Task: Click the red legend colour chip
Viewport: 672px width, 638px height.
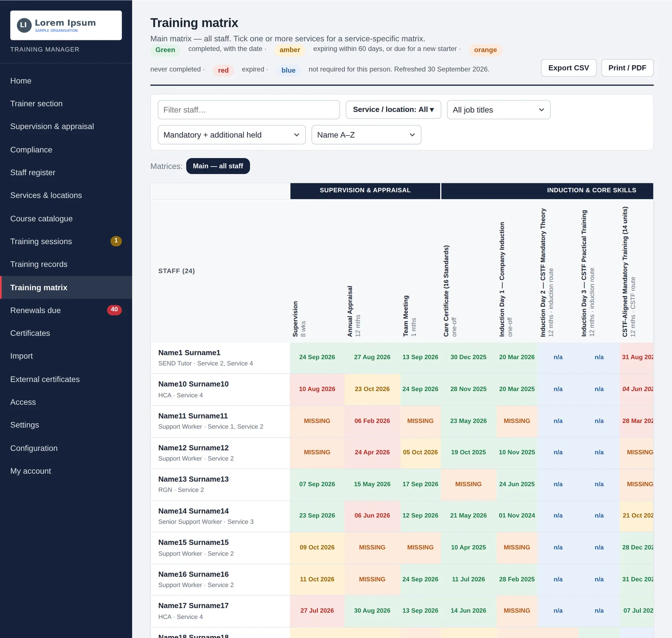Action: [x=223, y=70]
